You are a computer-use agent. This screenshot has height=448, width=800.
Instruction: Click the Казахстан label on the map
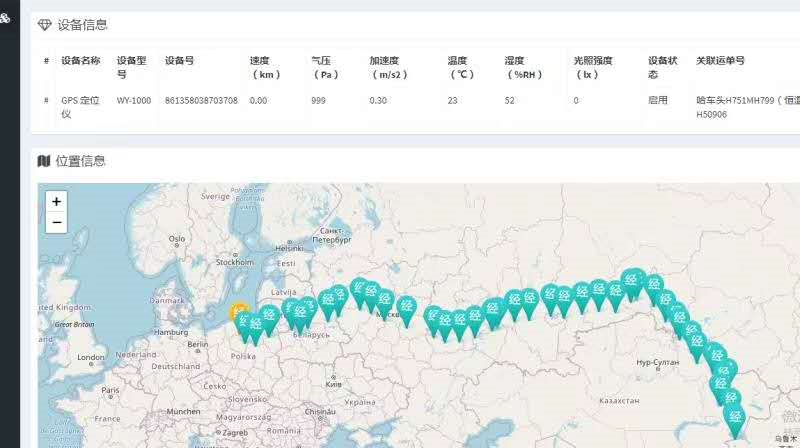(619, 401)
